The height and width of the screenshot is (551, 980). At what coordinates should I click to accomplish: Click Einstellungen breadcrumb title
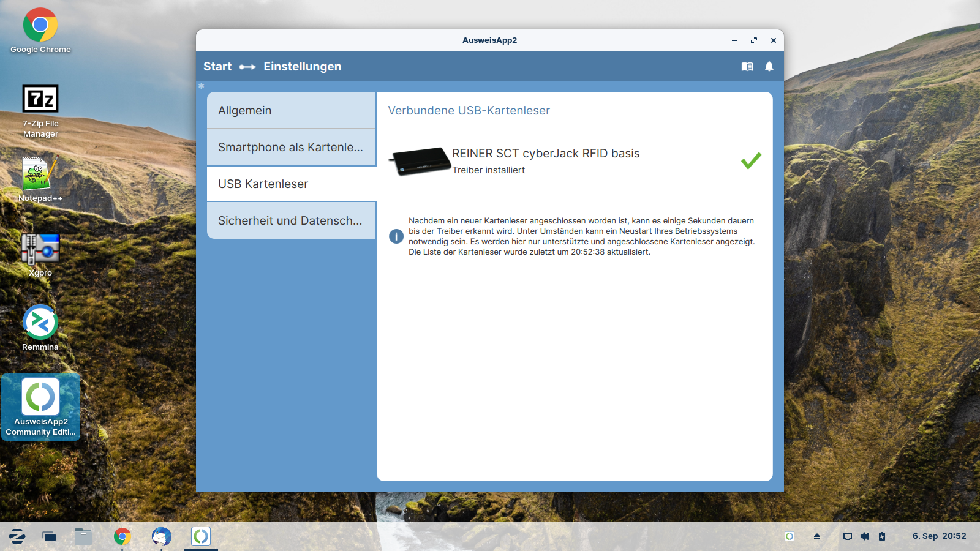(302, 67)
